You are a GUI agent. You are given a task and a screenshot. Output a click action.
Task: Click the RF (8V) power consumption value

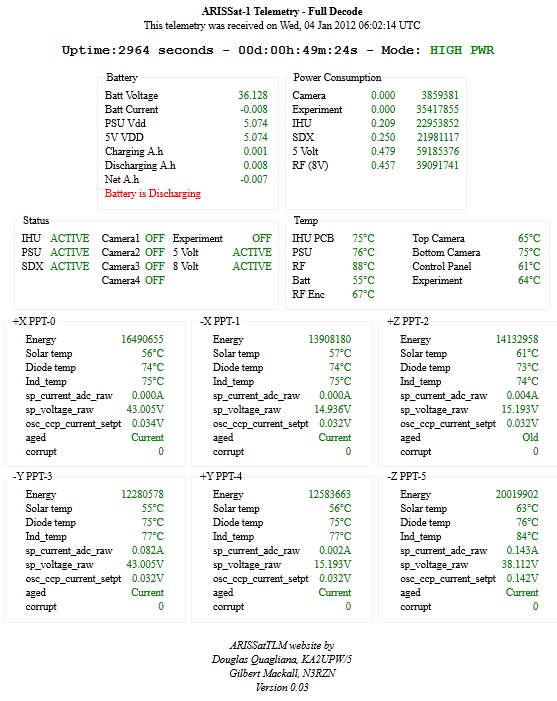click(x=383, y=165)
